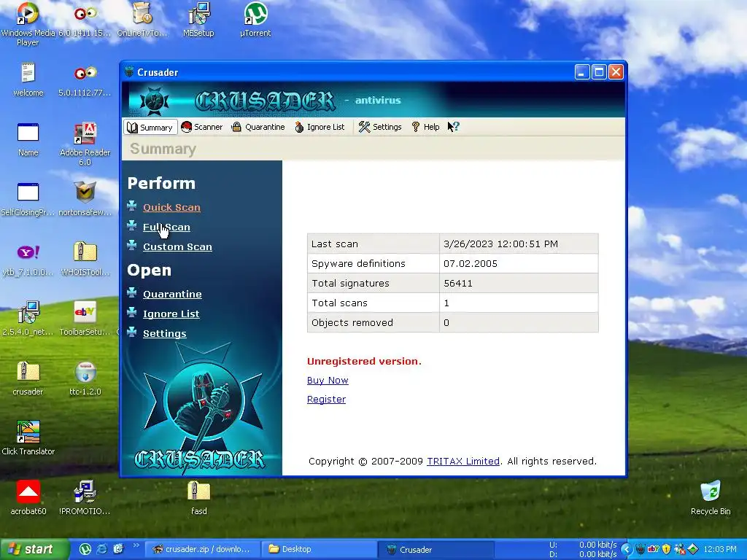
Task: Open Quarantine link in sidebar
Action: pos(172,295)
